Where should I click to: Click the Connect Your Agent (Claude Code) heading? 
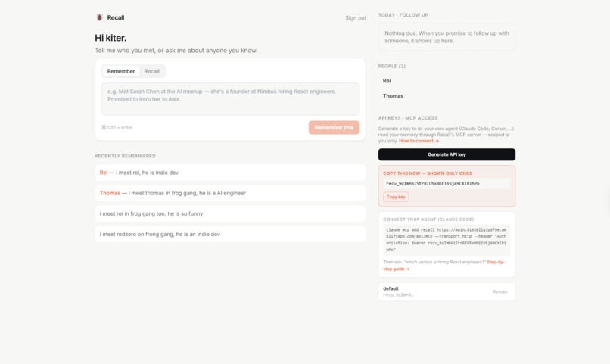coord(428,219)
